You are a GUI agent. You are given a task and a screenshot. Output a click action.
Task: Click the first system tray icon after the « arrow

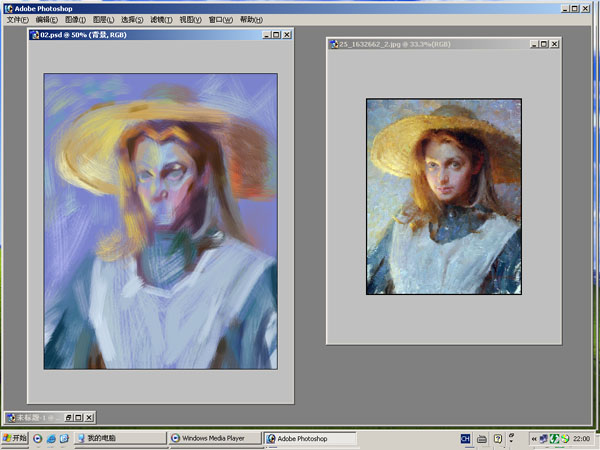click(x=543, y=439)
